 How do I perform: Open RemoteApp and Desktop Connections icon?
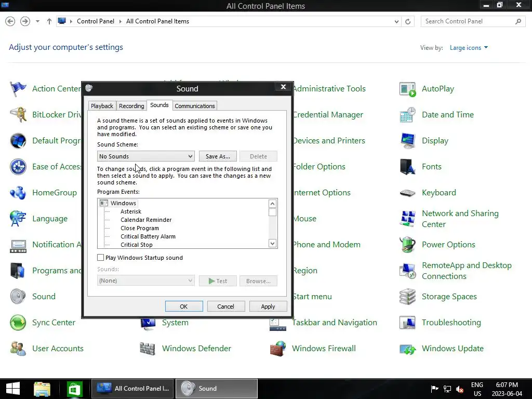point(407,271)
